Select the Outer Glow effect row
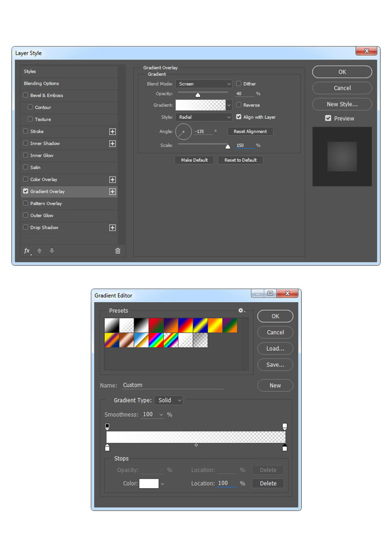This screenshot has height=557, width=392. [69, 215]
